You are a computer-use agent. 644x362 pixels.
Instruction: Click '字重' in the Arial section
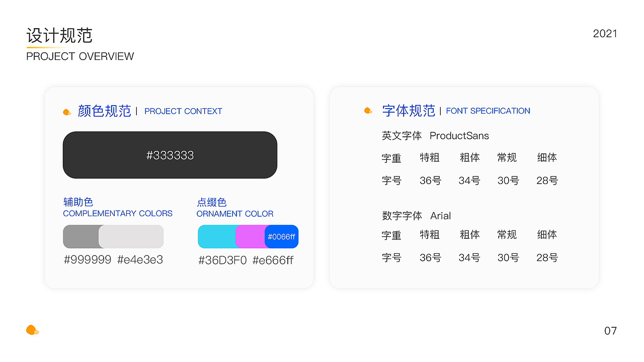pyautogui.click(x=391, y=235)
